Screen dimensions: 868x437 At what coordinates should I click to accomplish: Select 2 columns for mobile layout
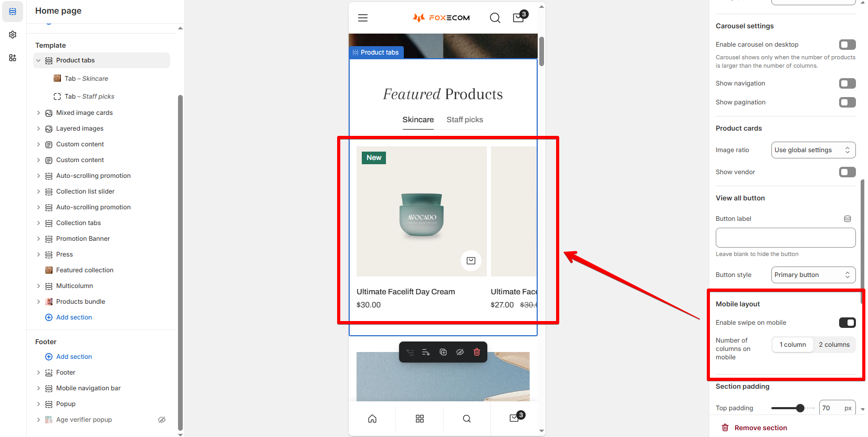pos(834,345)
